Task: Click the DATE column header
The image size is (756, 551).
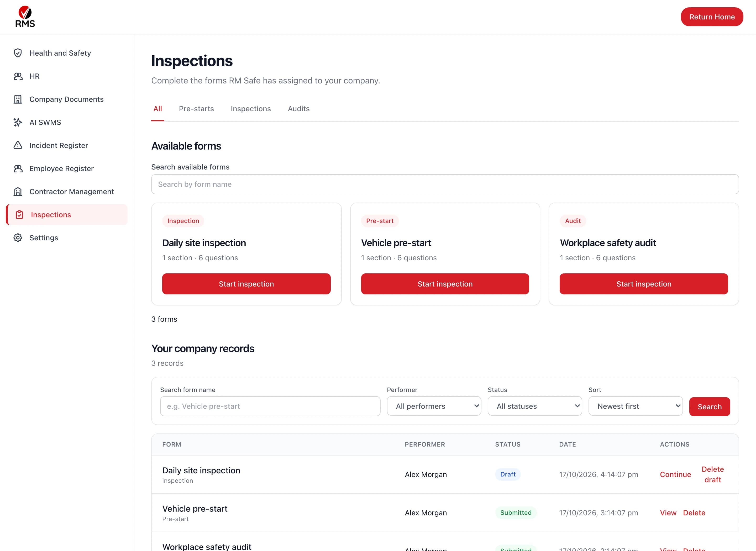Action: point(567,444)
